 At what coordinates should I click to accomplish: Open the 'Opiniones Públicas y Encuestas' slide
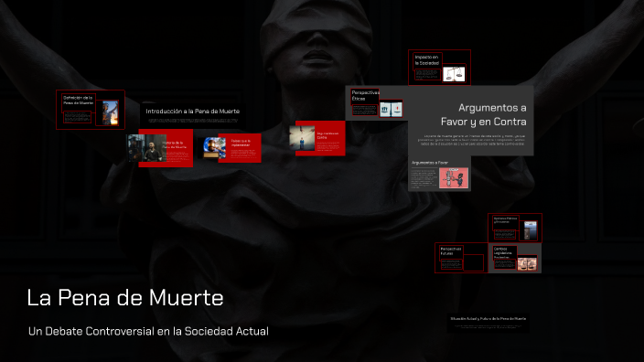515,228
